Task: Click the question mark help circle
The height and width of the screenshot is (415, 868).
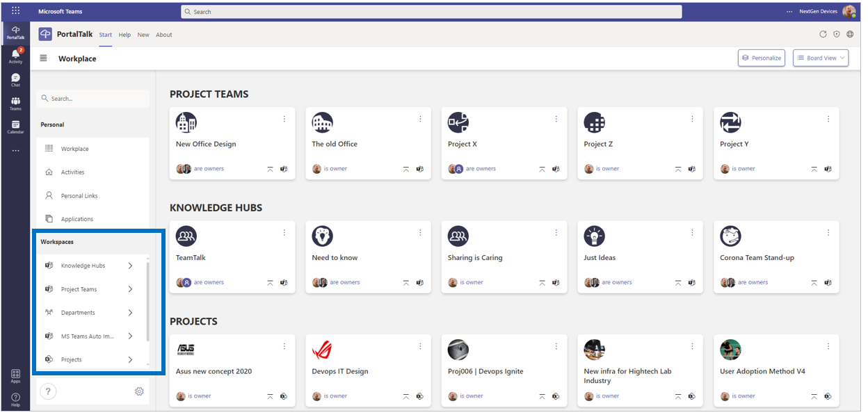Action: click(48, 391)
